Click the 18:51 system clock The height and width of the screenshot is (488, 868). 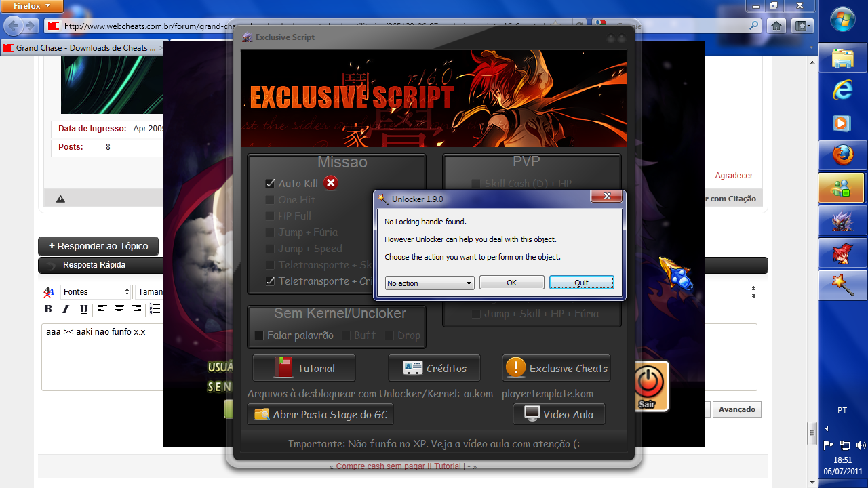[843, 460]
